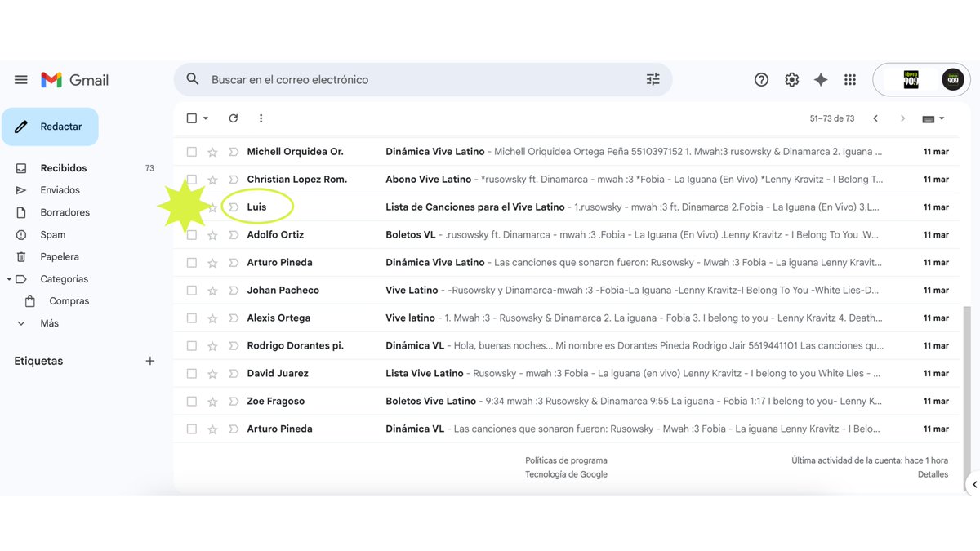Open the Google apps grid icon
Viewport: 980px width, 551px height.
pos(850,79)
